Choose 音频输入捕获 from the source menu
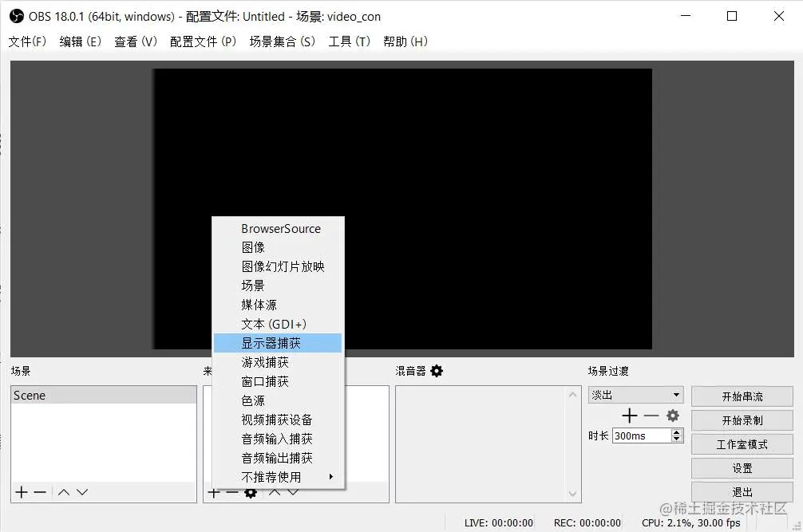The height and width of the screenshot is (532, 803). [x=278, y=439]
